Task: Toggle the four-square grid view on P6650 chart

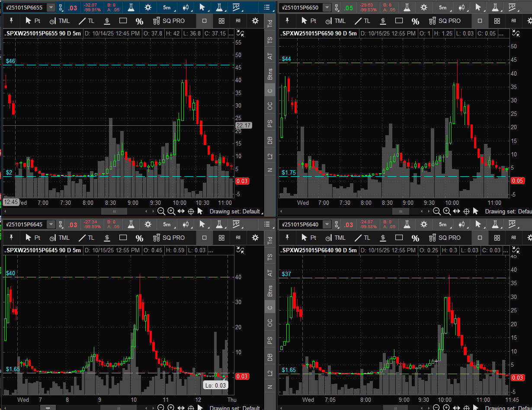Action: [497, 21]
